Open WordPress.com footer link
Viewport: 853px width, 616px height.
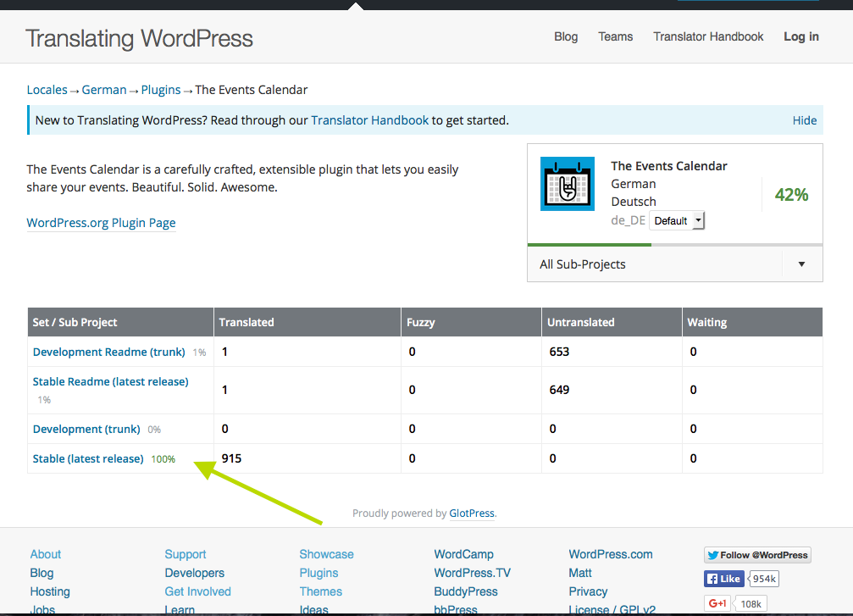click(611, 554)
